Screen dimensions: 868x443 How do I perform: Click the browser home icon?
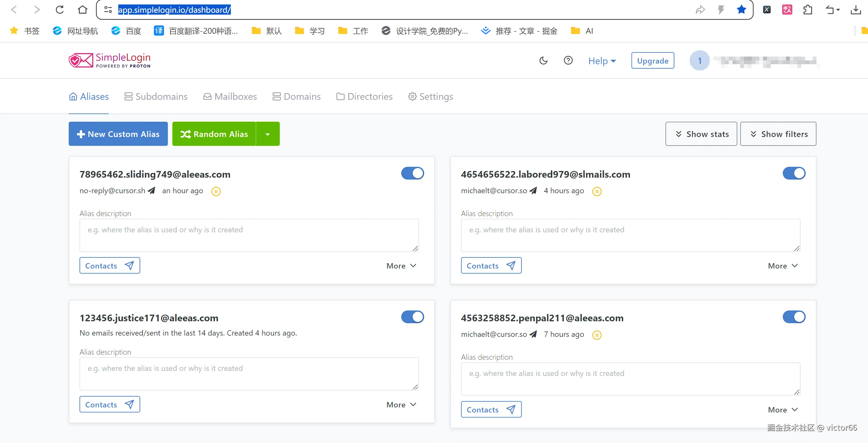pos(83,10)
